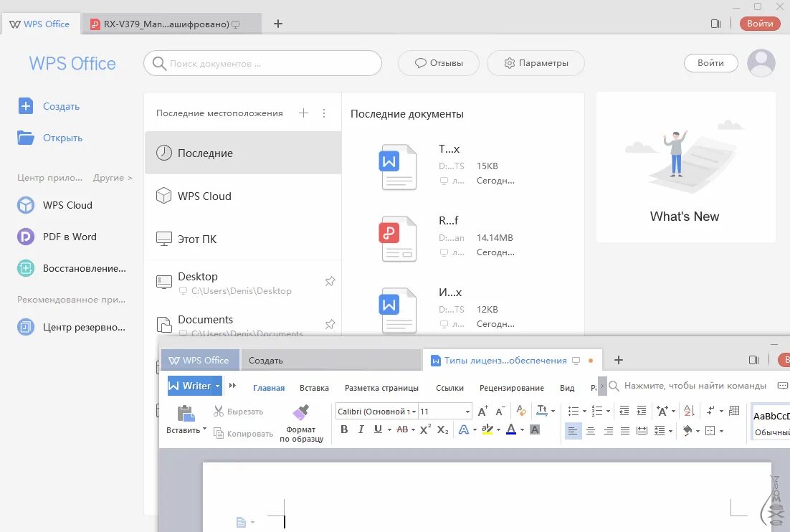Viewport: 790px width, 532px height.
Task: Toggle Bold formatting
Action: [x=344, y=429]
